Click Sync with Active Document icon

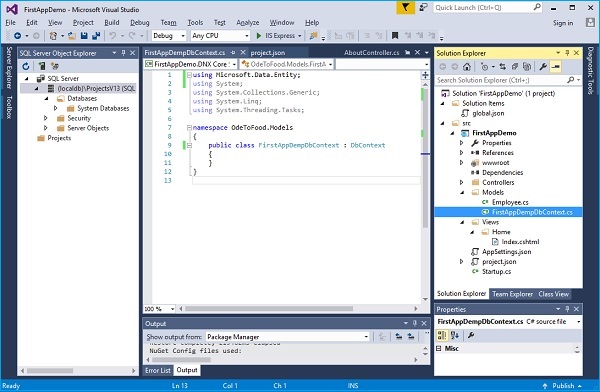[x=502, y=67]
